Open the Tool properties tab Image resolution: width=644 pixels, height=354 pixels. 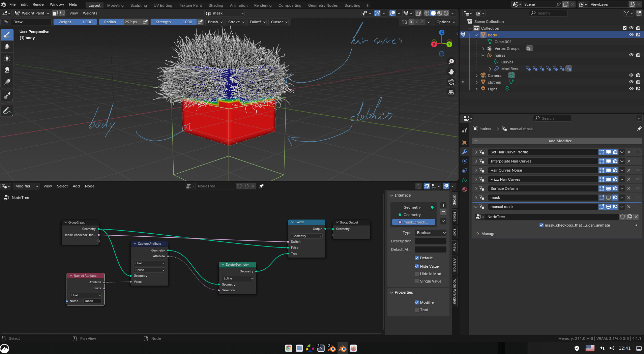pyautogui.click(x=465, y=130)
